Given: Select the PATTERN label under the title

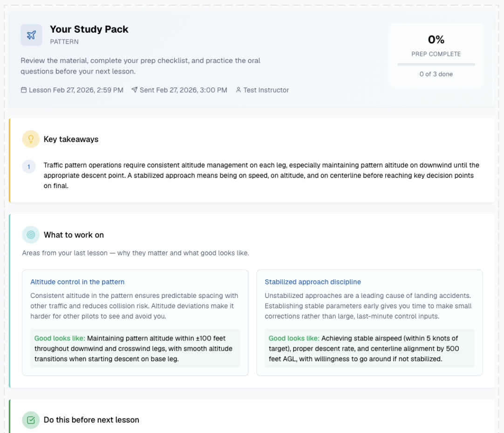Looking at the screenshot, I should (x=64, y=42).
